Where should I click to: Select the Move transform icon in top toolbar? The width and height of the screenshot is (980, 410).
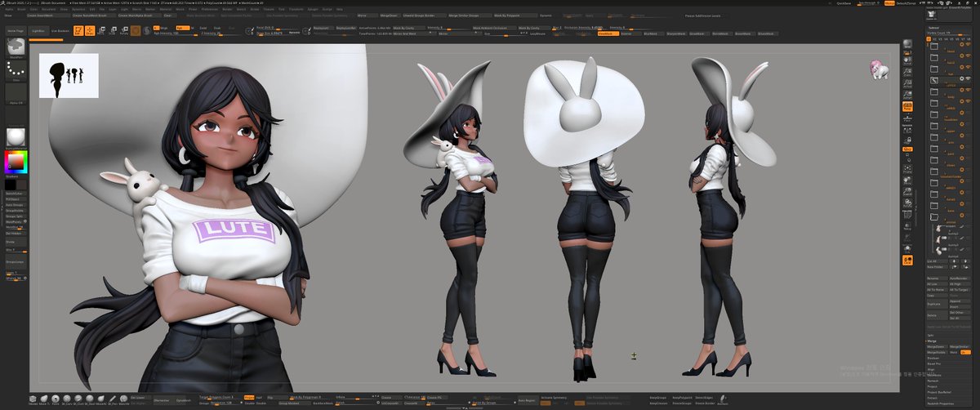[x=101, y=31]
